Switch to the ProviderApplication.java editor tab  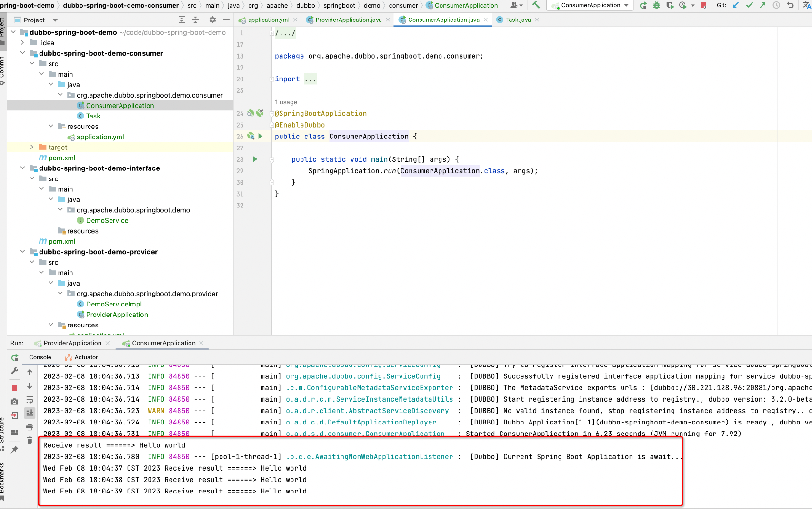348,20
